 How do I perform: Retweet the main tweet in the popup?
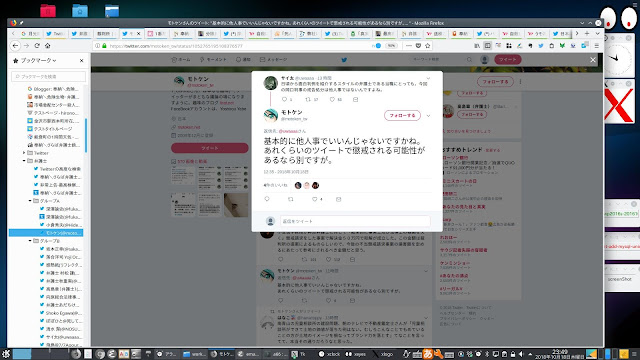[x=291, y=199]
